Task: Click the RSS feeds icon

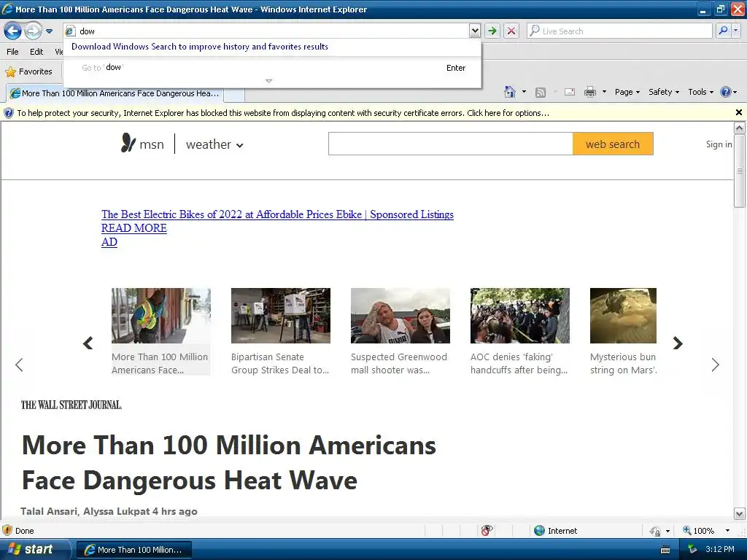Action: [x=541, y=93]
